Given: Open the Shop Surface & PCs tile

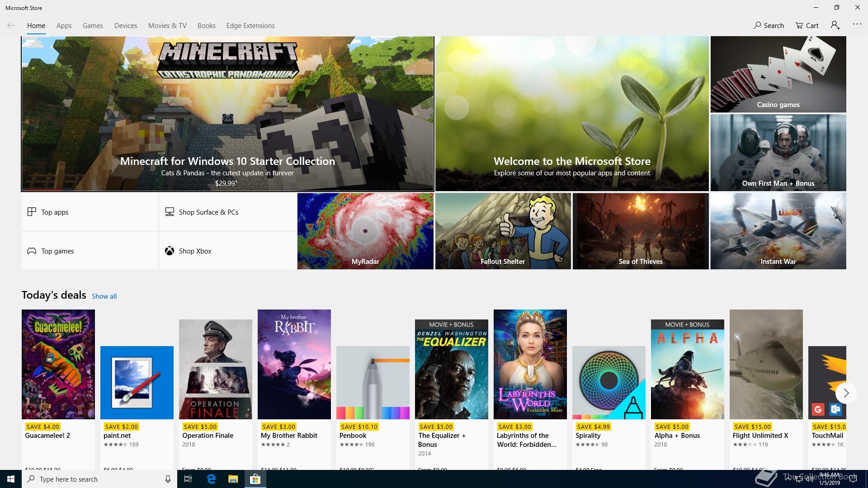Looking at the screenshot, I should [x=227, y=212].
